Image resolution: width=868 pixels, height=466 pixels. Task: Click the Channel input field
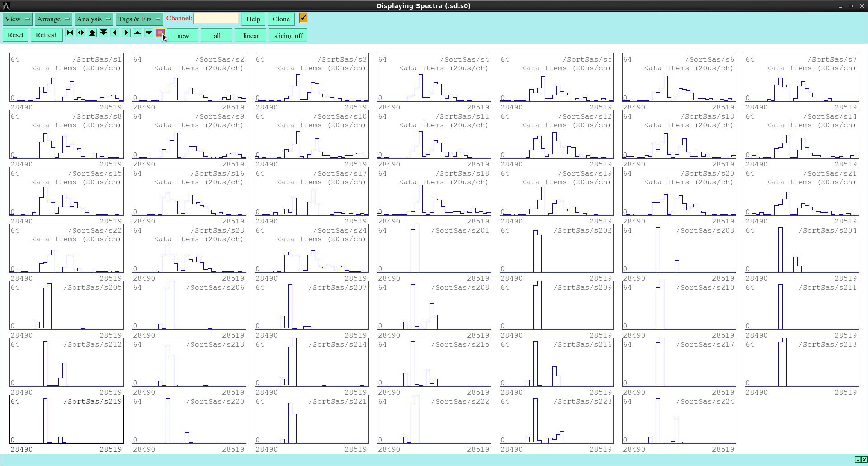[216, 19]
